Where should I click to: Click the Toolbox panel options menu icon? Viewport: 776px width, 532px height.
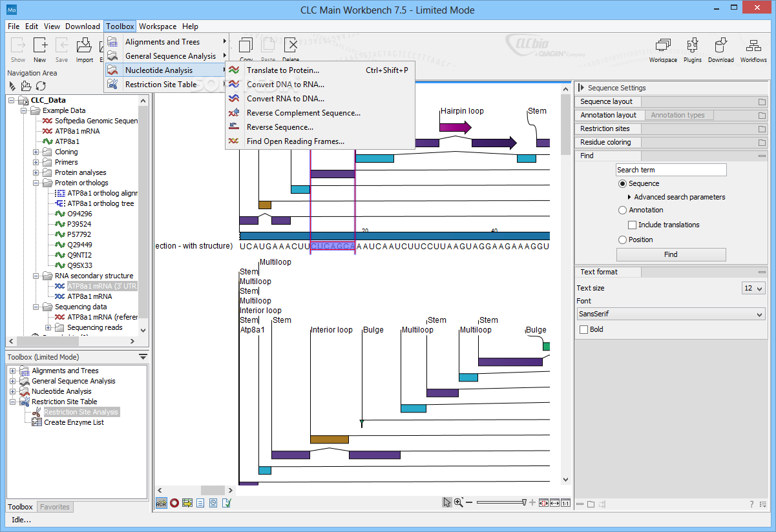[x=143, y=356]
